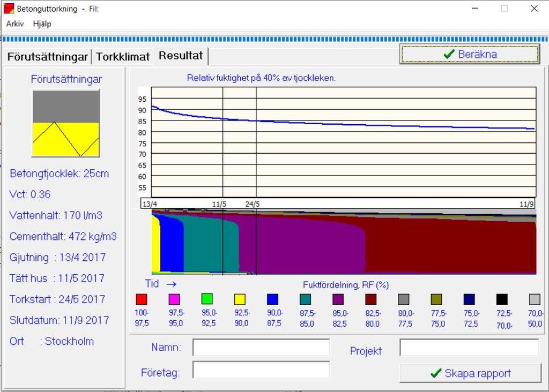Click the Vattenhalt: 170 l/m3 text
The image size is (549, 392).
[56, 215]
